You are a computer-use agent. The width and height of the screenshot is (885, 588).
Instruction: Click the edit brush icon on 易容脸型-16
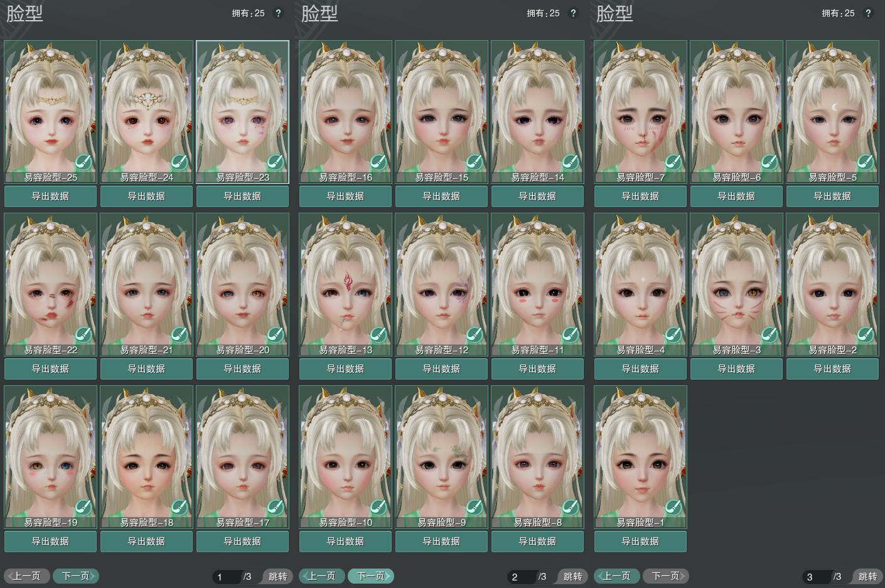(x=378, y=163)
